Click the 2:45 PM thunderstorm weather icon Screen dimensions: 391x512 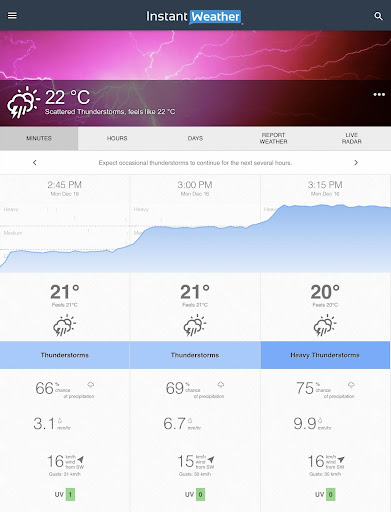(65, 325)
